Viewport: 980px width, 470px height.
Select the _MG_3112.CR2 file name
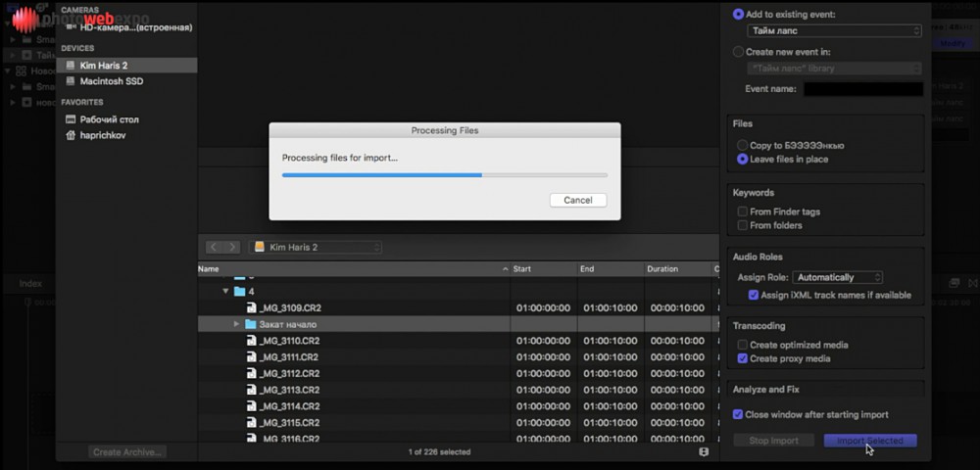(289, 374)
